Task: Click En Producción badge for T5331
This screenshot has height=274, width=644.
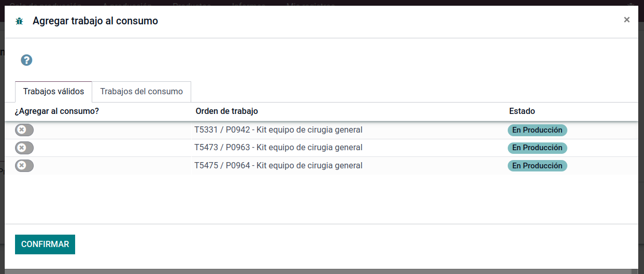Action: pyautogui.click(x=537, y=130)
